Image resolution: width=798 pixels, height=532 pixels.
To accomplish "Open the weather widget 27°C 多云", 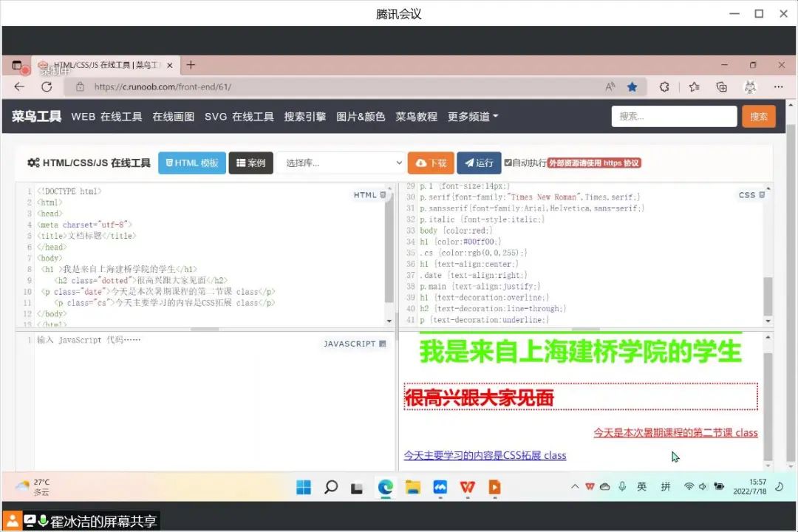I will (x=33, y=487).
